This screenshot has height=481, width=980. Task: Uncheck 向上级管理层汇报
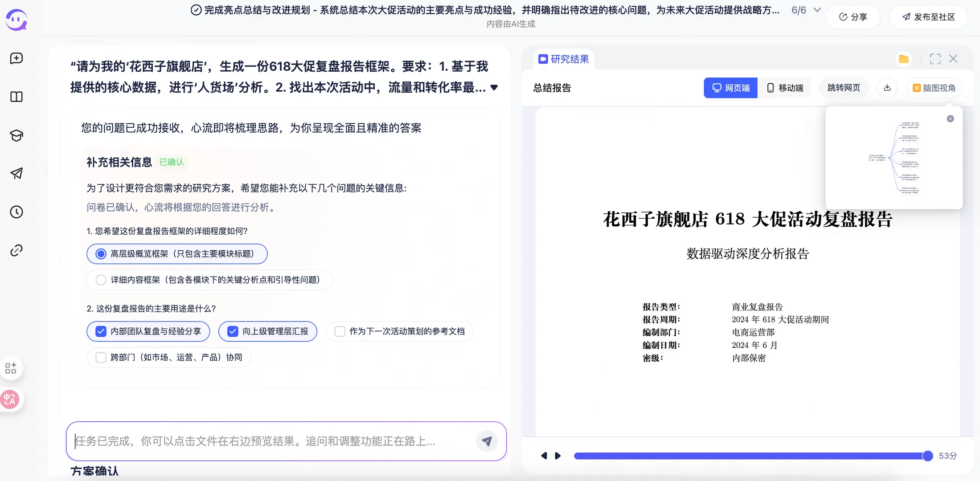tap(267, 331)
